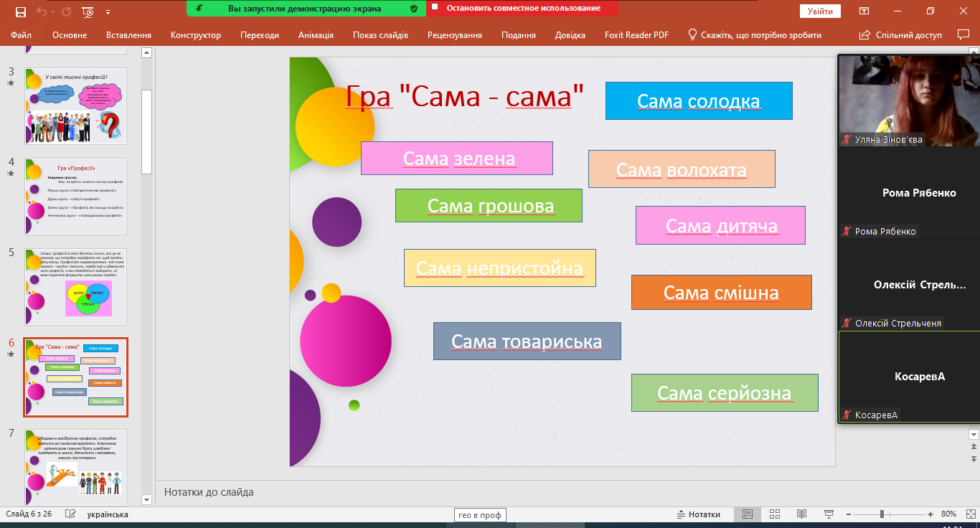
Task: Click the green shield security icon in Zoom bar
Action: [413, 9]
